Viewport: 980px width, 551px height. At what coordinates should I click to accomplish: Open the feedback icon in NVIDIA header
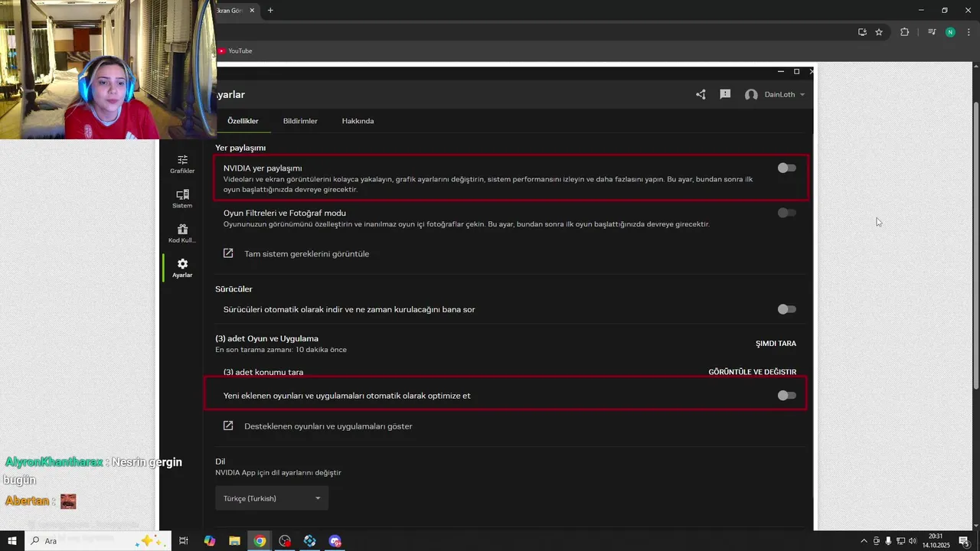[725, 94]
